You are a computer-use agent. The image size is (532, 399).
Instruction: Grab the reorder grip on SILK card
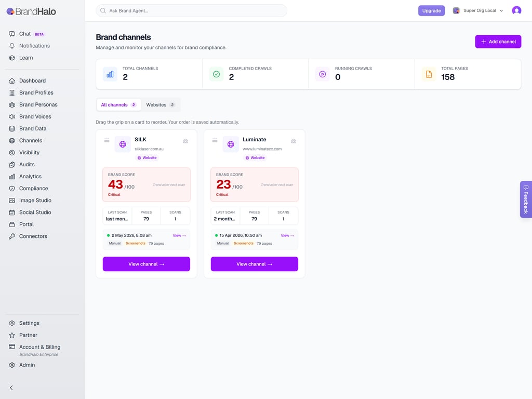107,140
